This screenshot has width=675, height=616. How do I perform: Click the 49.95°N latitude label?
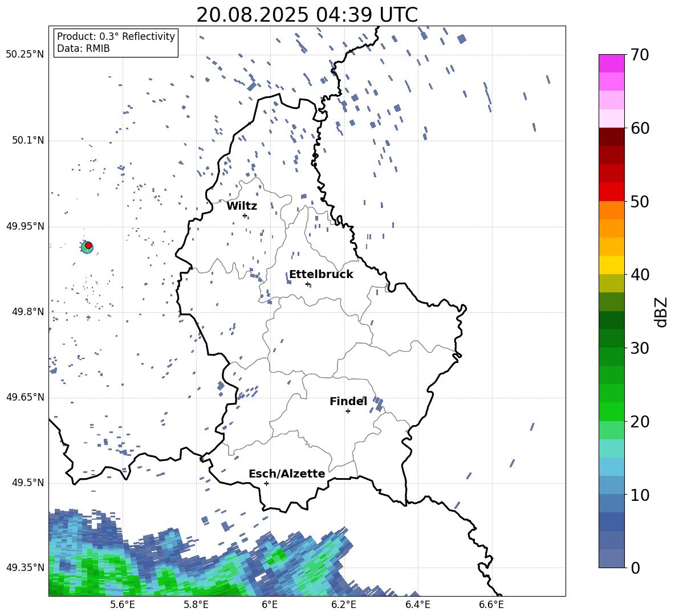[x=25, y=226]
